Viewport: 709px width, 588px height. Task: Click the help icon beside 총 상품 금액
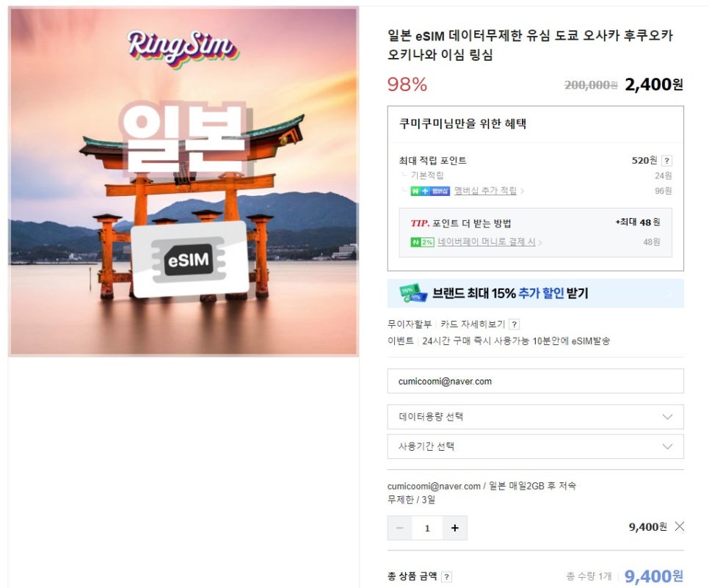446,577
